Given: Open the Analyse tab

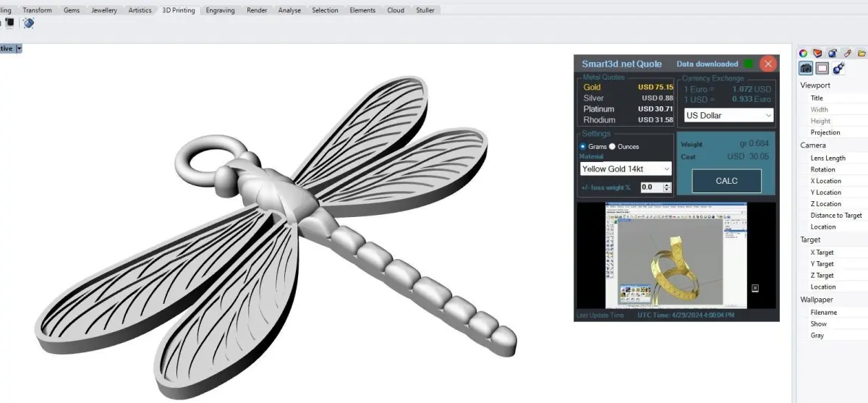Looking at the screenshot, I should [289, 10].
